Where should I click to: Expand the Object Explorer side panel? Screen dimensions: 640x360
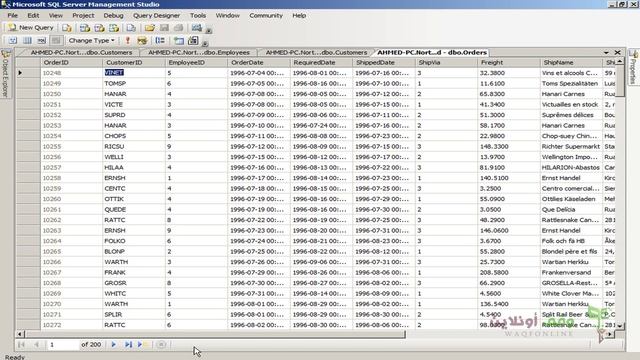point(6,73)
